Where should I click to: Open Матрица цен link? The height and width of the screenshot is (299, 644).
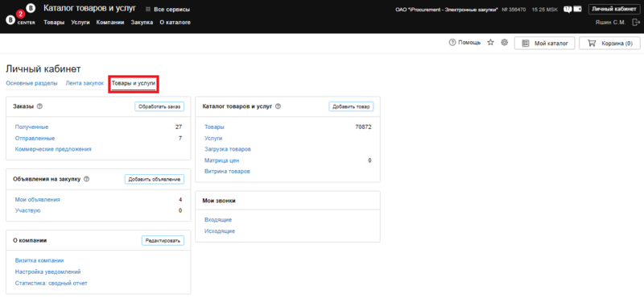pyautogui.click(x=222, y=160)
